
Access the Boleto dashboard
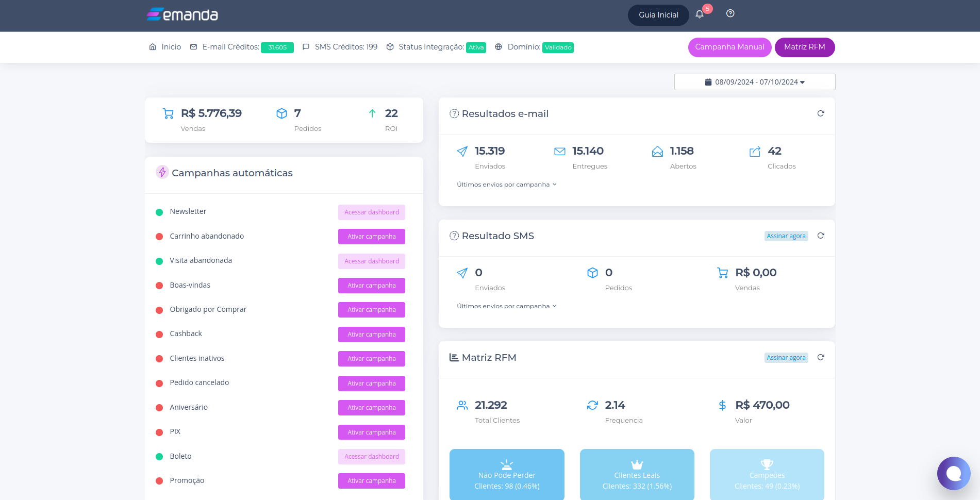[x=372, y=457]
